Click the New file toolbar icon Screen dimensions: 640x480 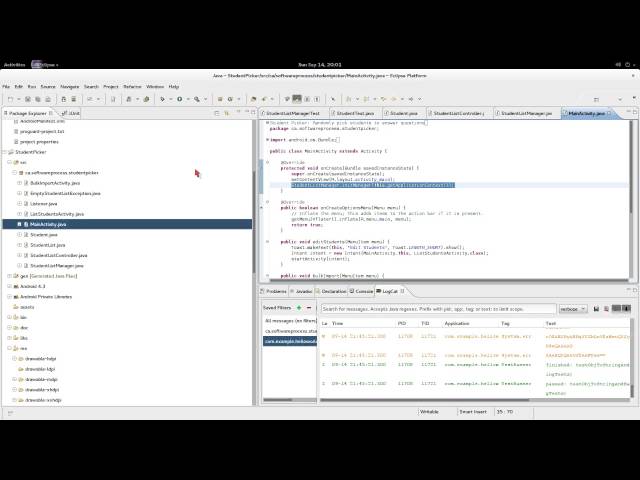8,99
